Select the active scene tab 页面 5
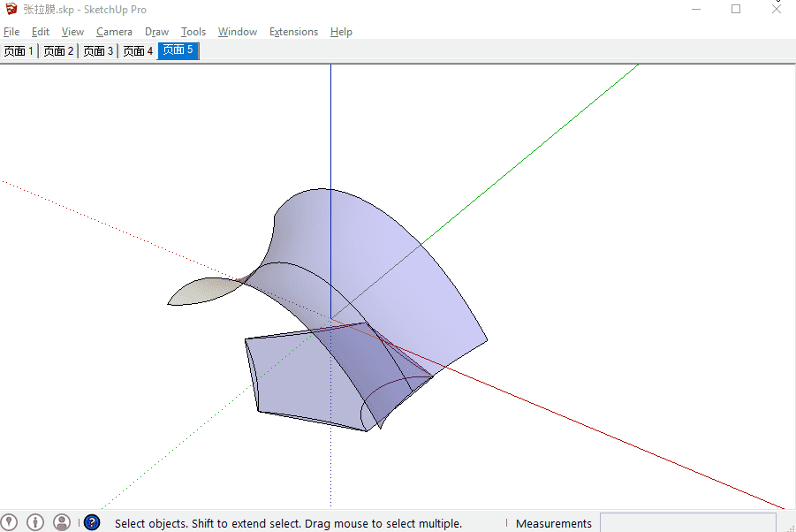This screenshot has width=796, height=532. point(178,50)
